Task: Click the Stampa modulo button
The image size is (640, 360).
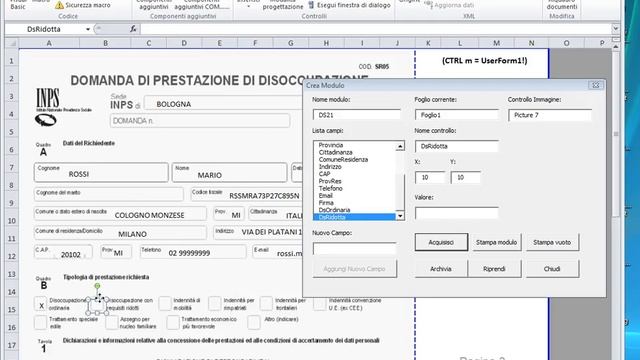Action: 496,242
